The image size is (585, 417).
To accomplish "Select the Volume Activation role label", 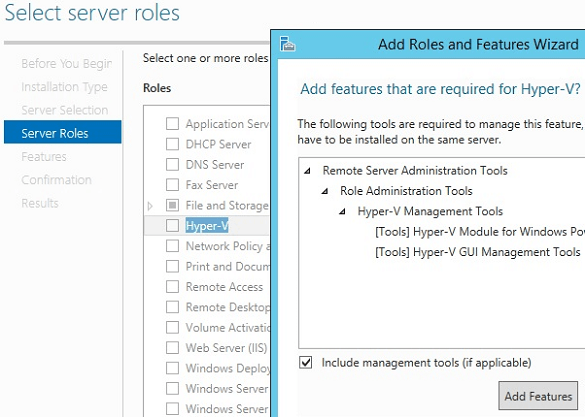I will tap(228, 327).
